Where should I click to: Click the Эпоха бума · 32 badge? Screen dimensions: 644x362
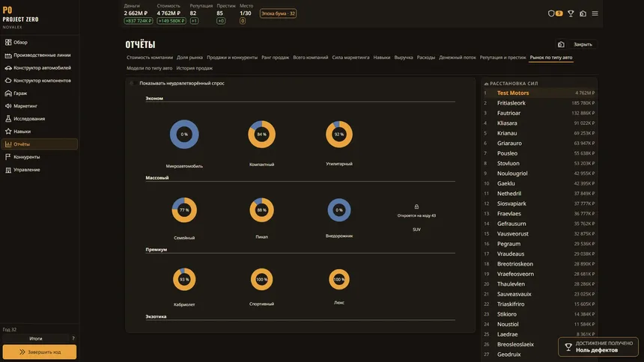[278, 13]
